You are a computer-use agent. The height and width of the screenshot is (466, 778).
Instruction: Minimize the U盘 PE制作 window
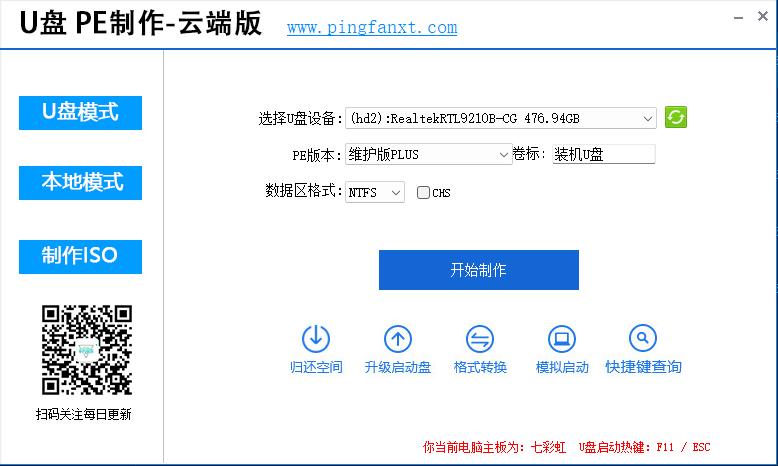click(738, 17)
